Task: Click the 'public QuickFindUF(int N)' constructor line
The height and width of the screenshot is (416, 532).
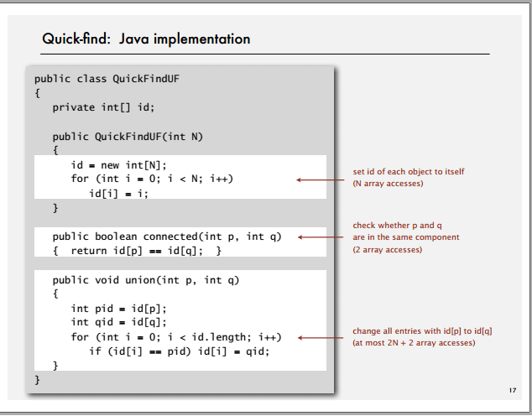Action: coord(128,137)
